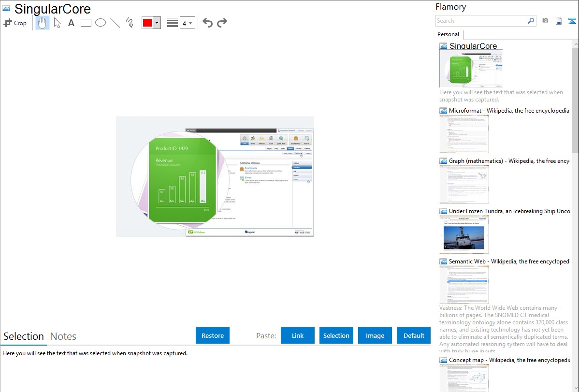The height and width of the screenshot is (392, 579).
Task: Open the color picker dropdown arrow
Action: [157, 23]
